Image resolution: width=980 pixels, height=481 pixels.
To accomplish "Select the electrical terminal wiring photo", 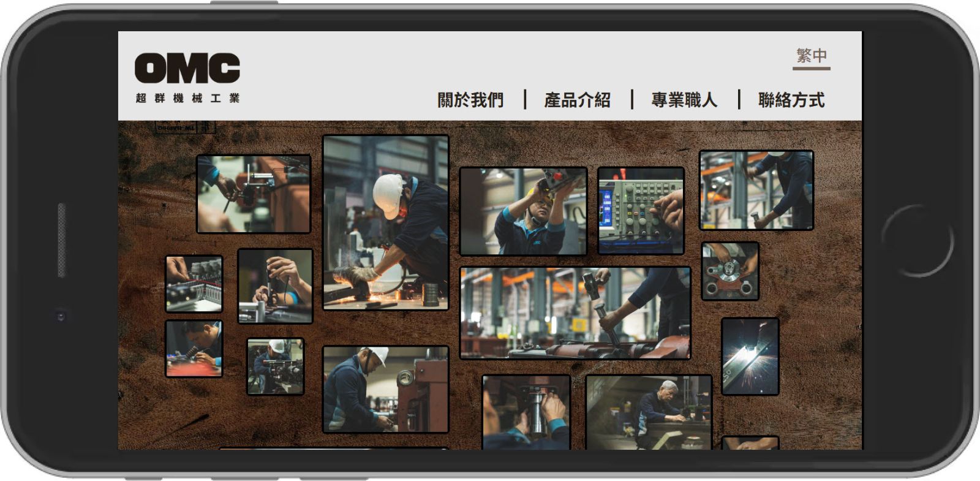I will click(194, 284).
